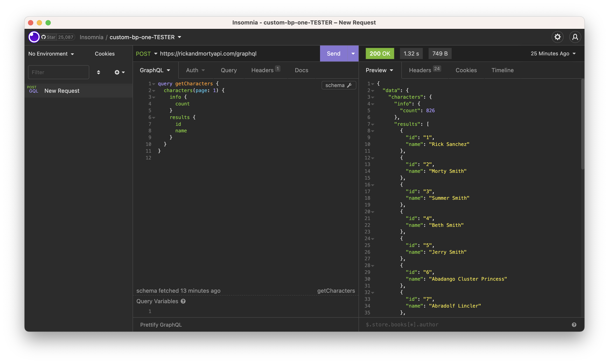Collapse response line 2 data object

pos(372,91)
